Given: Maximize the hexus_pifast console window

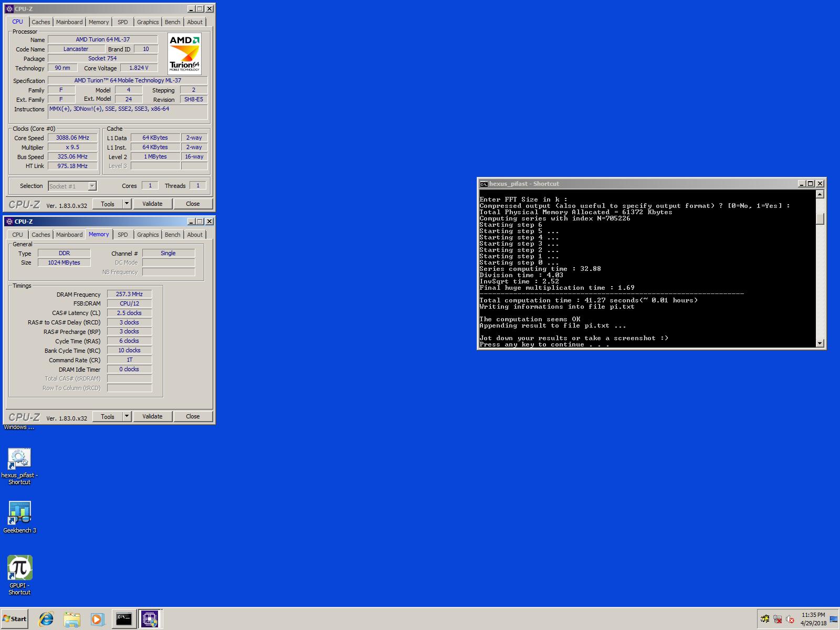Looking at the screenshot, I should [x=811, y=184].
